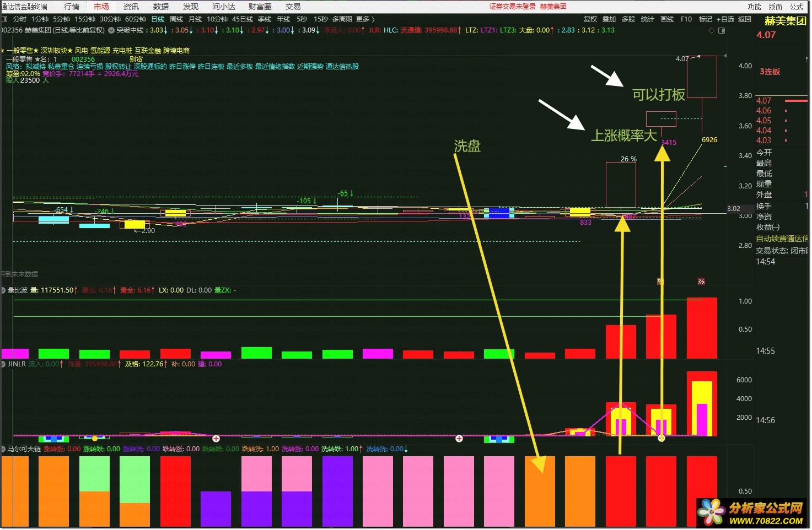Screen dimensions: 812x530
Task: Click the 风电 sector tag
Action: coord(82,51)
